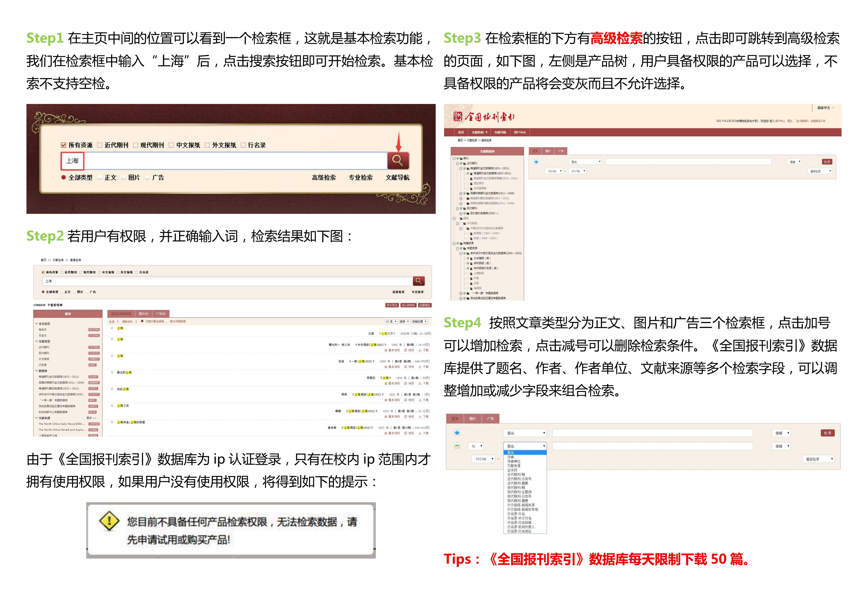Open the 按相关度 sort dropdown
Image resolution: width=868 pixels, height=614 pixels.
[420, 322]
